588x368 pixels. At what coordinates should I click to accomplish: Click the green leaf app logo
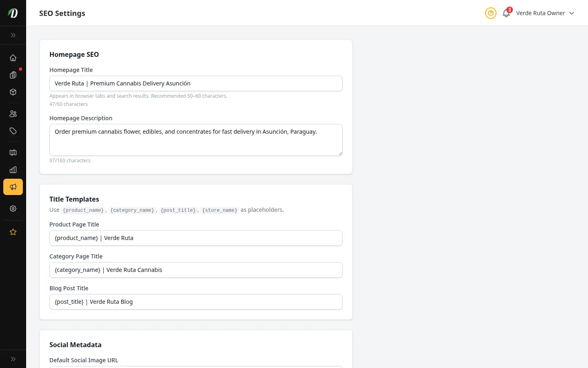pyautogui.click(x=13, y=13)
